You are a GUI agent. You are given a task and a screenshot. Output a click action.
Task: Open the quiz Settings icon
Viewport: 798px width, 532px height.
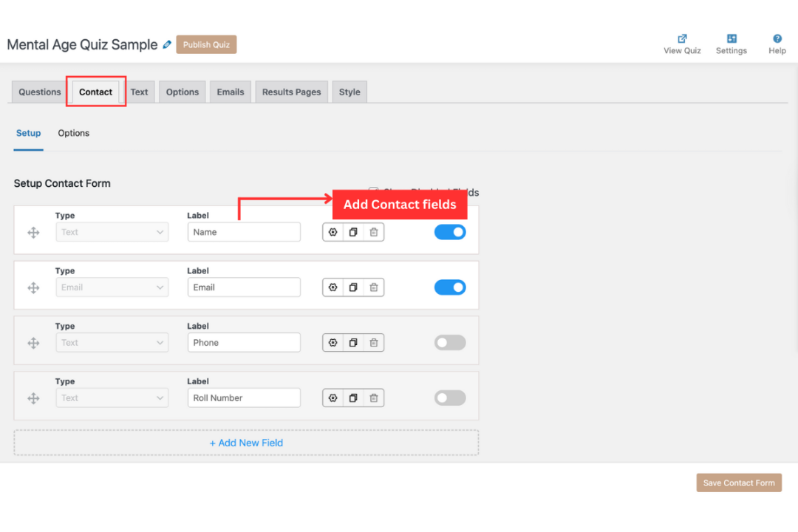731,39
